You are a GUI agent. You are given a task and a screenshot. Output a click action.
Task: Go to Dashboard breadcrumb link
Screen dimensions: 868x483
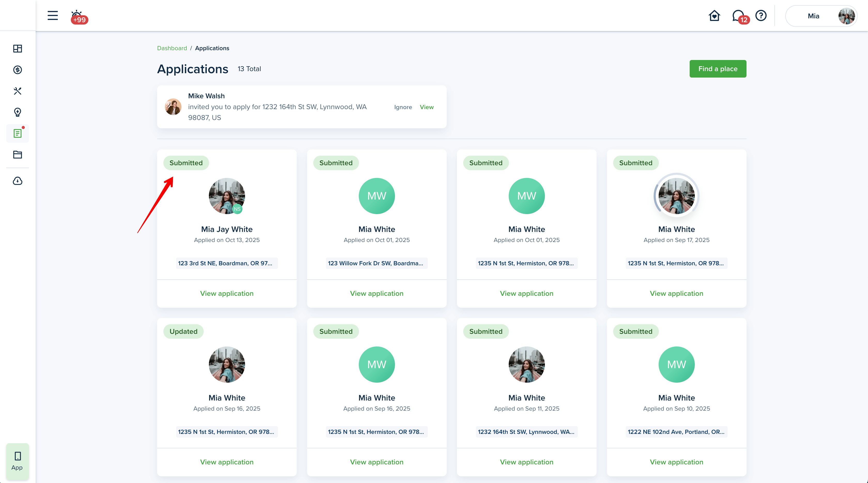coord(172,48)
